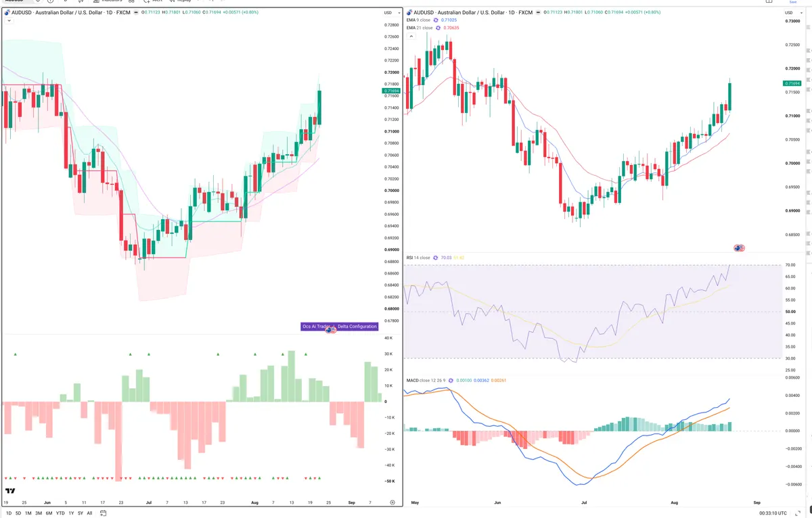The height and width of the screenshot is (518, 812).
Task: Click the green 0.71694 price tag on left chart
Action: tap(391, 91)
